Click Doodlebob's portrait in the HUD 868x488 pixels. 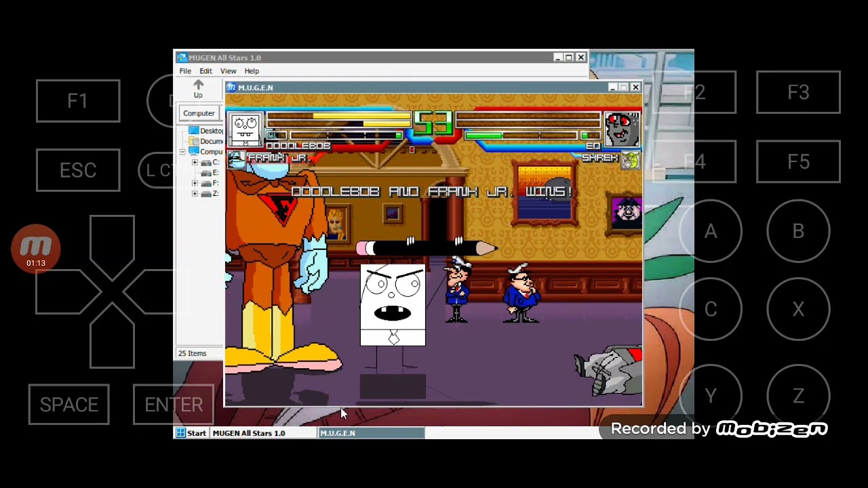coord(245,129)
